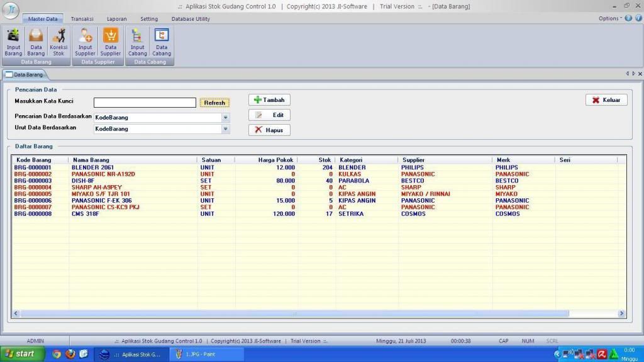
Task: Expand Pencarian Data Berdasarkan dropdown
Action: (x=226, y=118)
